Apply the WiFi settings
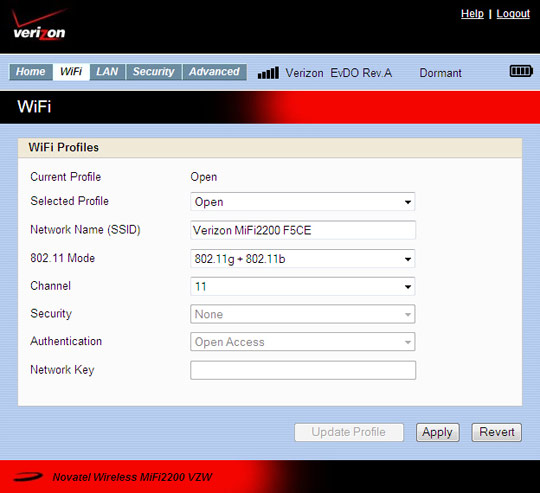The width and height of the screenshot is (540, 493). click(437, 432)
